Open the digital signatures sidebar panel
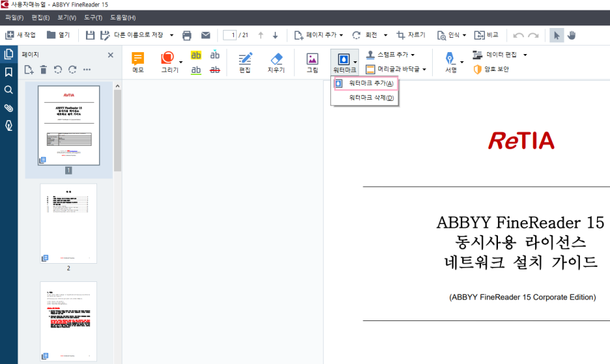Image resolution: width=610 pixels, height=364 pixels. tap(8, 126)
